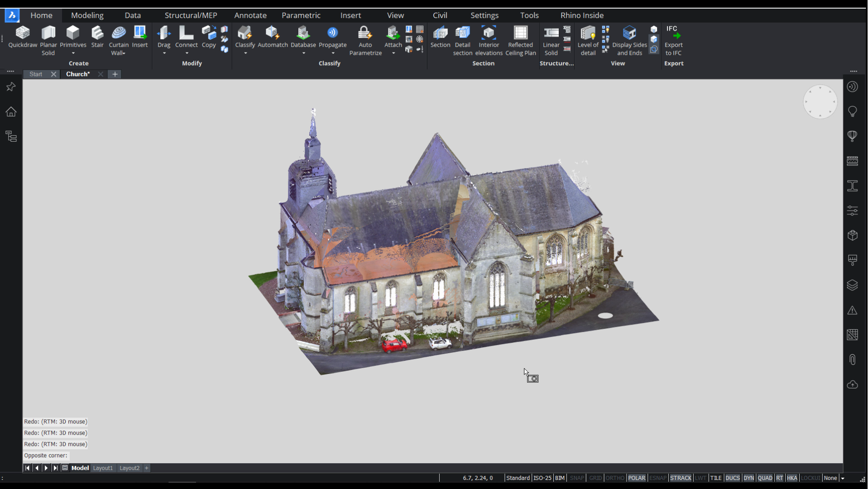This screenshot has height=489, width=868.
Task: Click the LookFrom view navigation widget
Action: coord(820,102)
